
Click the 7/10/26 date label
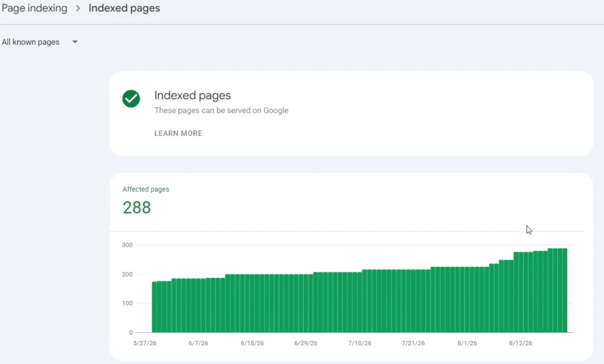360,343
